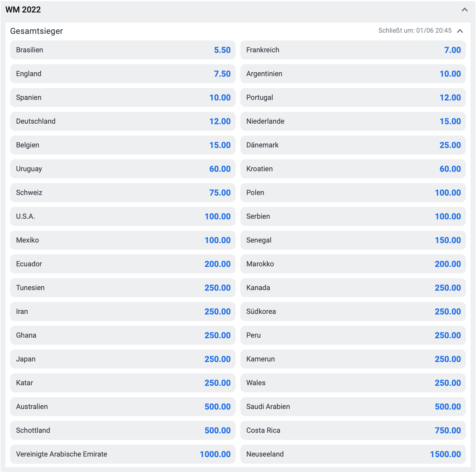This screenshot has width=476, height=472.
Task: Select Brasilien at odds 5.50
Action: (123, 50)
